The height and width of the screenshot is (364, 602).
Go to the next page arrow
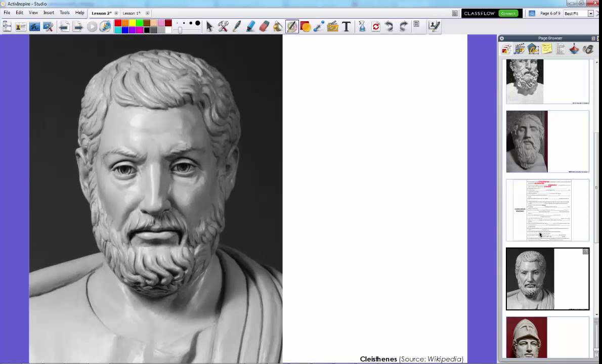77,26
